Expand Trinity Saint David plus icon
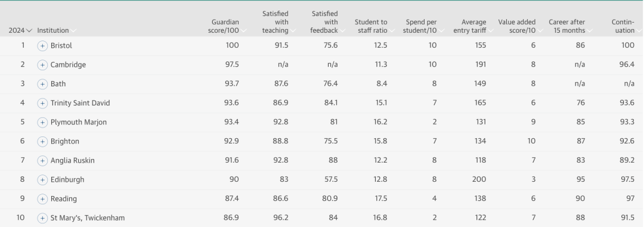 tap(42, 104)
